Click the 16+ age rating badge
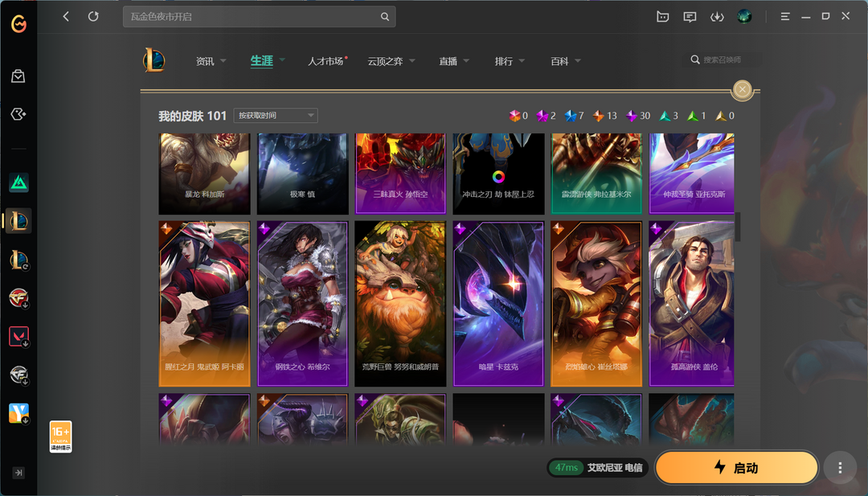 60,437
